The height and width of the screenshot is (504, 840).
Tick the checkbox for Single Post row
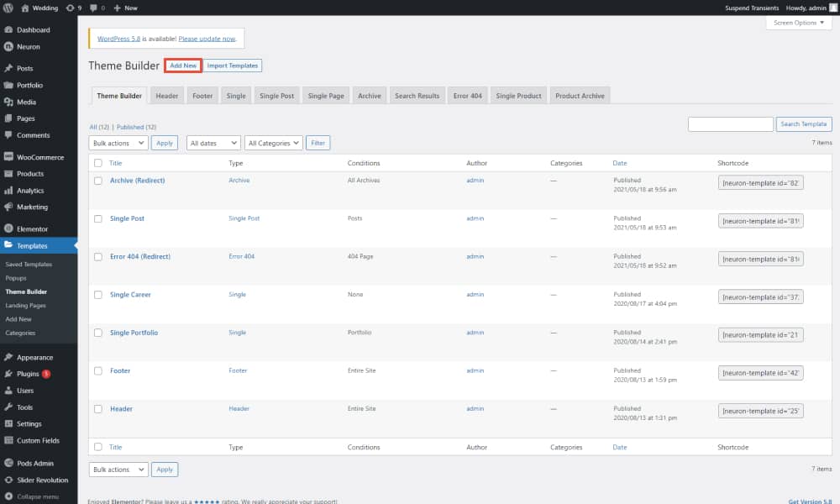98,218
